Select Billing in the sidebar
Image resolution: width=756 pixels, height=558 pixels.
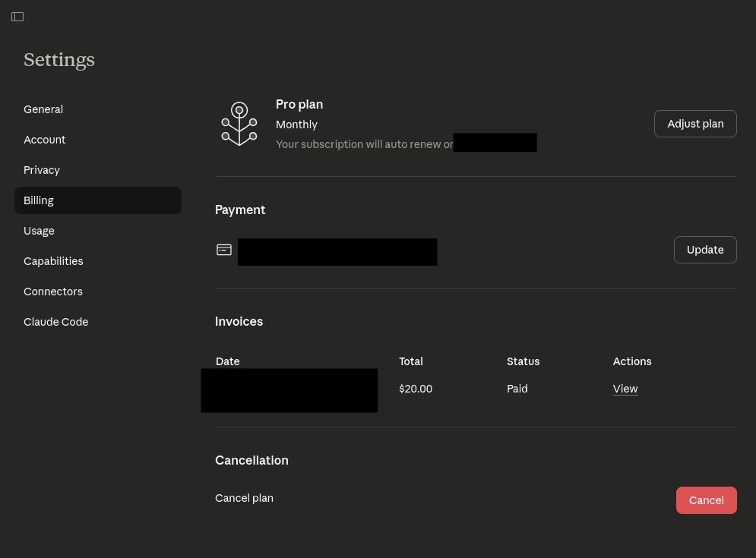tap(39, 200)
